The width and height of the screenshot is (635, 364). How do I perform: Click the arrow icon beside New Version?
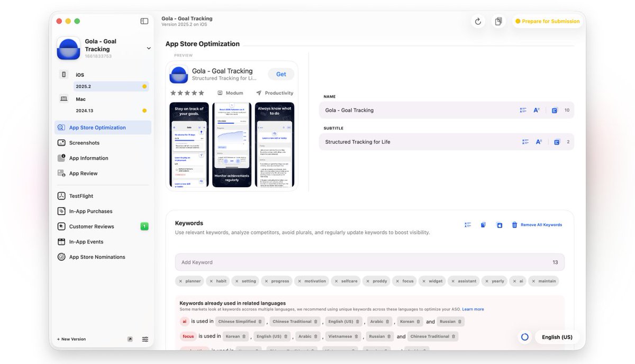point(130,339)
